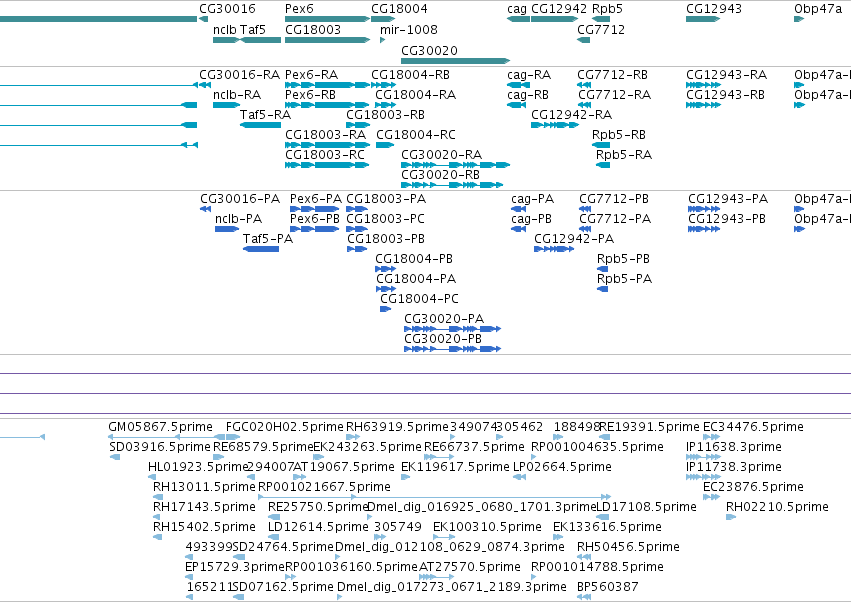851x602 pixels.
Task: Select the Dmel_dig_017273_0671_2189.3prime EST label
Action: point(452,586)
